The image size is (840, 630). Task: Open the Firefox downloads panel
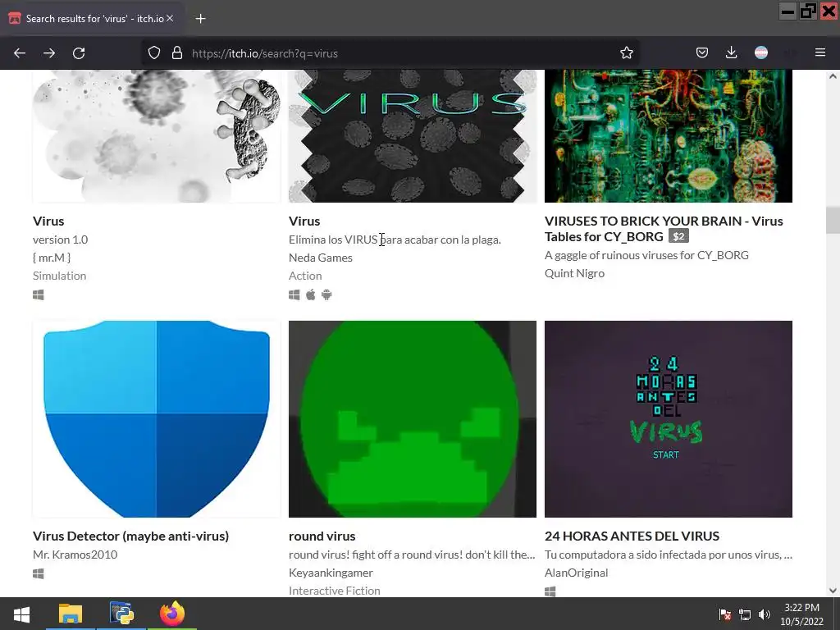[x=731, y=53]
